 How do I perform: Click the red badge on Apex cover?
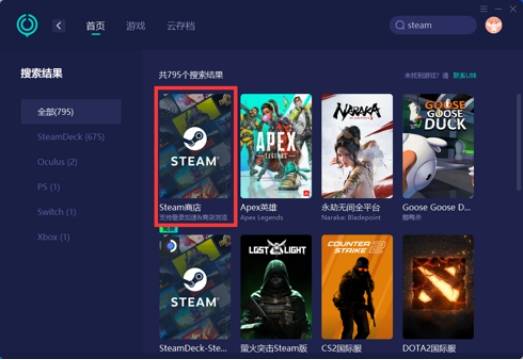(306, 193)
